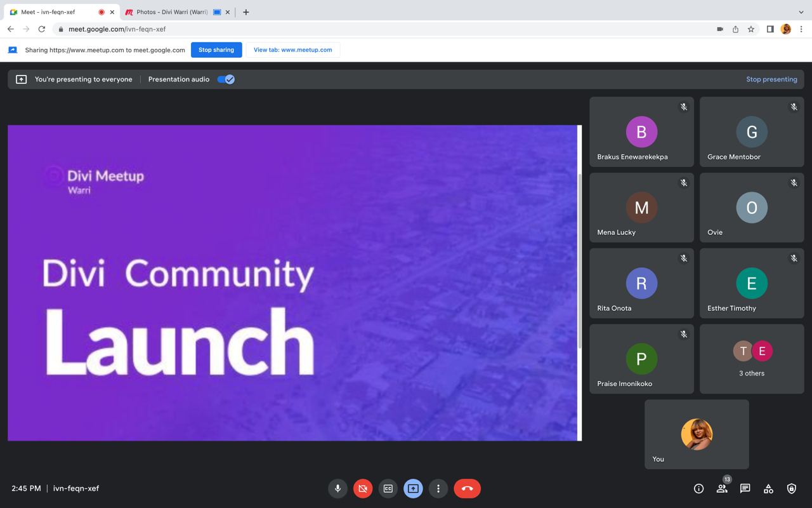Image resolution: width=812 pixels, height=508 pixels.
Task: Expand the 3 others participant tile
Action: point(751,358)
